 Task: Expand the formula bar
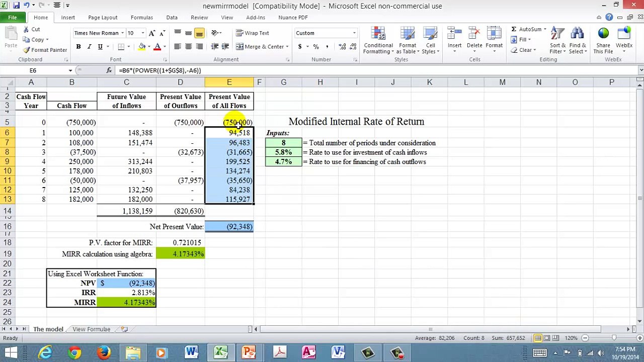click(x=640, y=70)
